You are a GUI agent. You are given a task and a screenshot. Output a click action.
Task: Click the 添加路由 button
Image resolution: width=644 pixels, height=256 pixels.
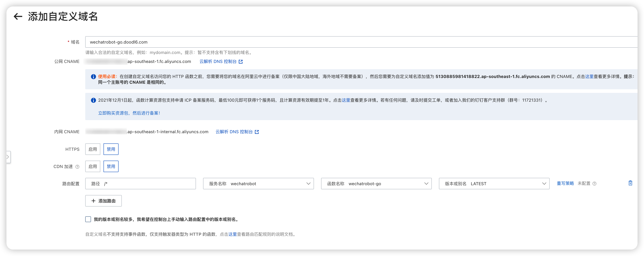(103, 201)
